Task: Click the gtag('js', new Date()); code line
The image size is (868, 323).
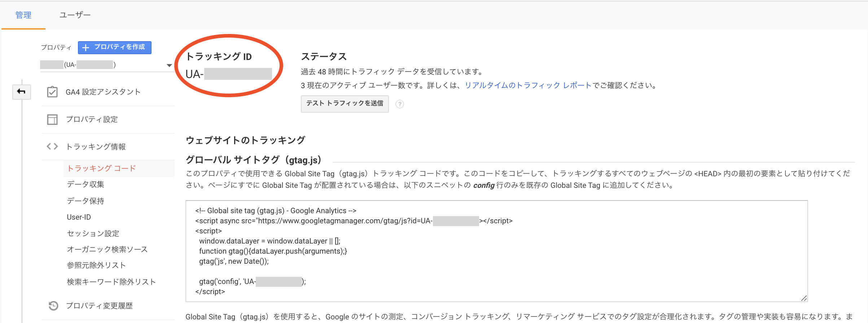Action: [x=234, y=261]
